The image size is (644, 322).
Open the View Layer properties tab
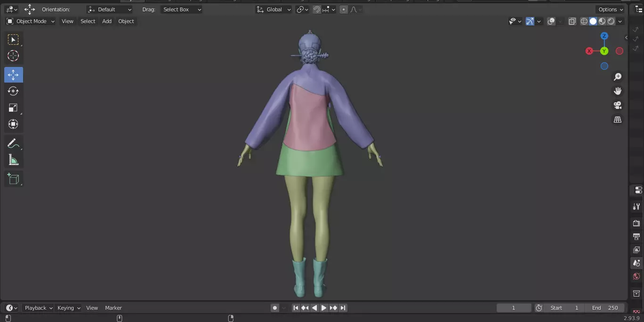[x=636, y=249]
